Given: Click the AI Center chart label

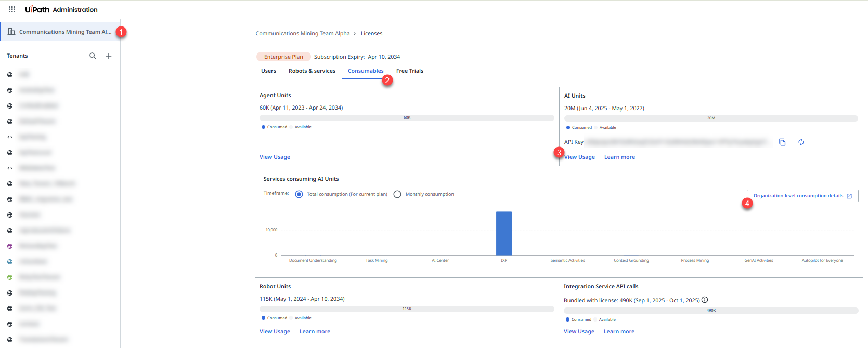Looking at the screenshot, I should [x=440, y=260].
